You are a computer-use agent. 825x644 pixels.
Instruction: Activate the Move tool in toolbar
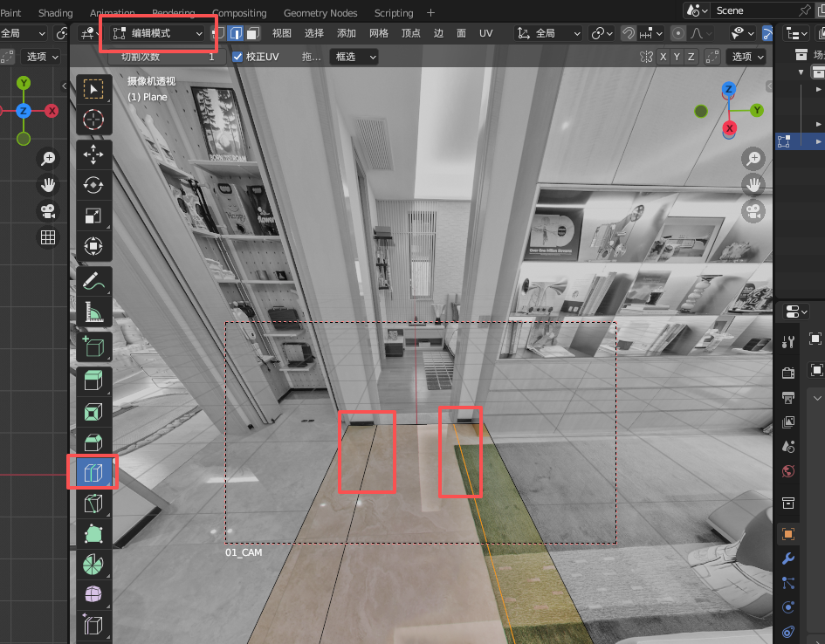click(93, 154)
